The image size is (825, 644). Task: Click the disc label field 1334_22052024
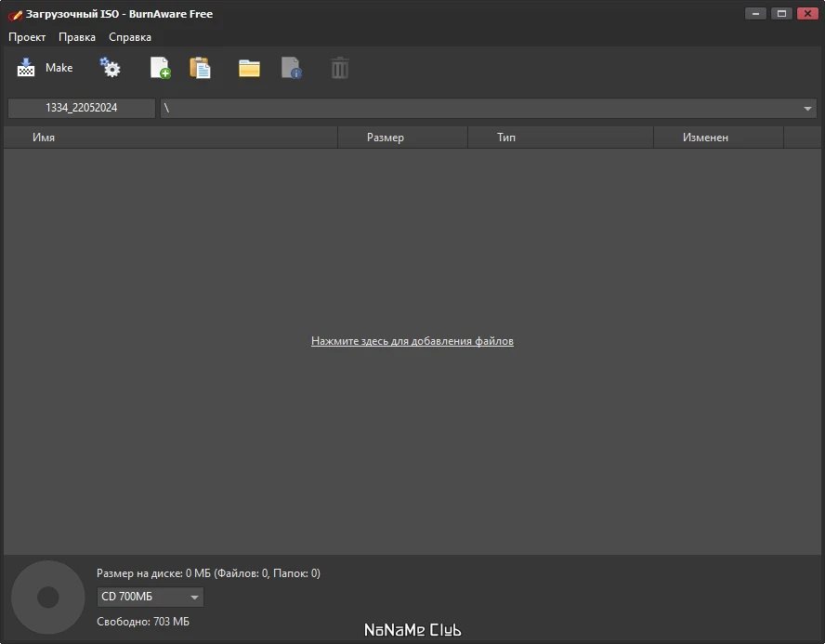[x=82, y=108]
